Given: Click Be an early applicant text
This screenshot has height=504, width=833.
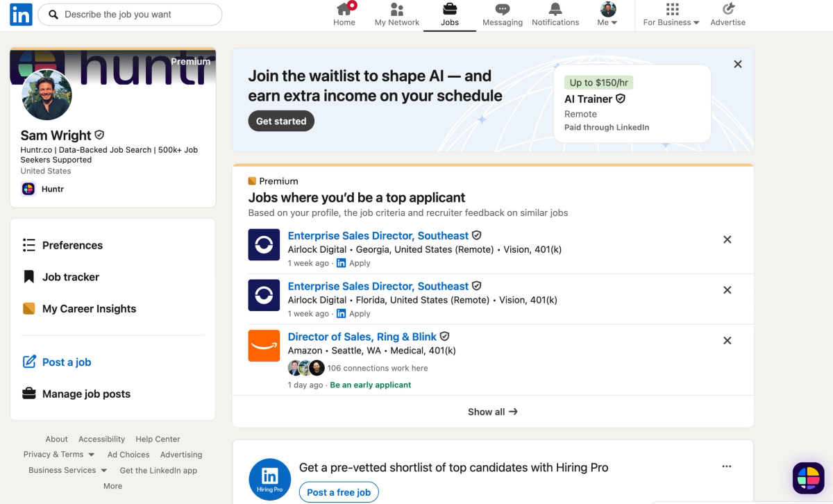Looking at the screenshot, I should [x=371, y=385].
